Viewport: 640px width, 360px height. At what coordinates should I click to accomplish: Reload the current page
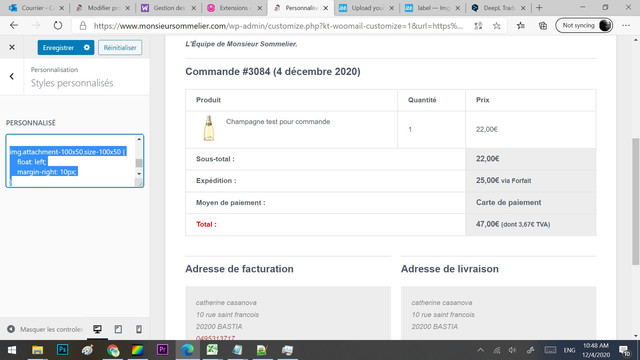tap(58, 25)
